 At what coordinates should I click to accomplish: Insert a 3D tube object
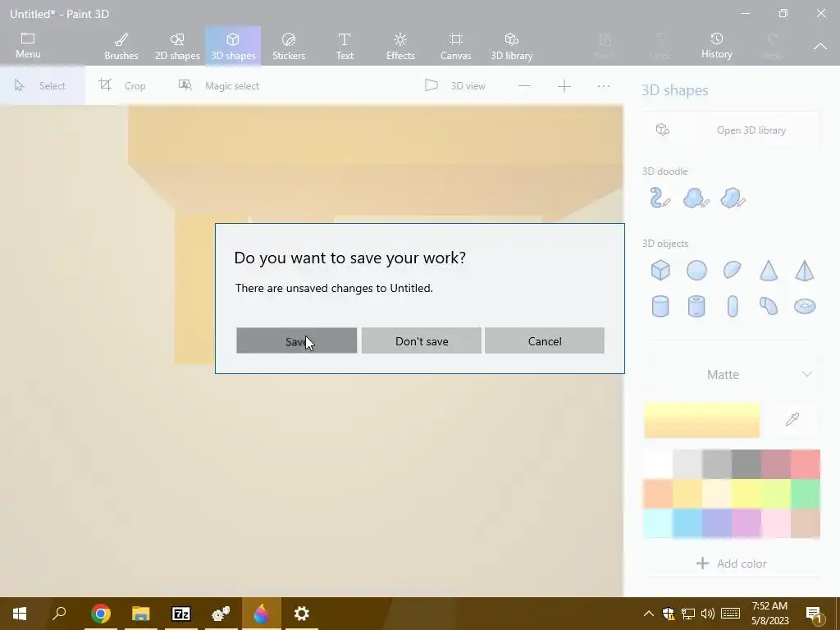696,307
